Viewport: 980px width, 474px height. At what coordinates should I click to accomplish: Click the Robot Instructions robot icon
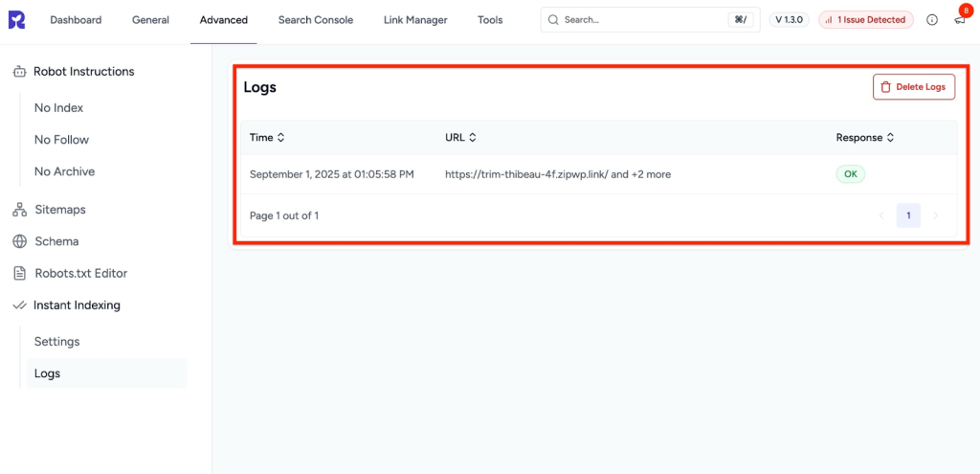[19, 71]
